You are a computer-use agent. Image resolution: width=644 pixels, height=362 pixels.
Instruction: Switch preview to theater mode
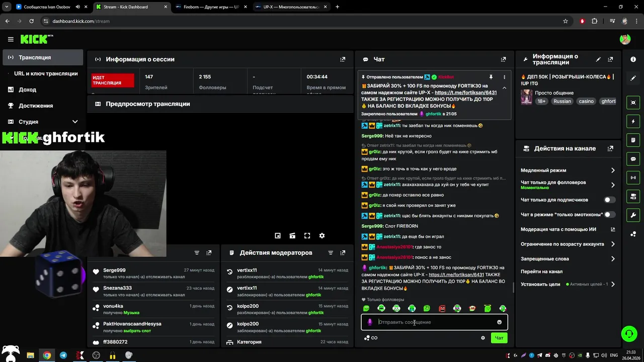292,235
